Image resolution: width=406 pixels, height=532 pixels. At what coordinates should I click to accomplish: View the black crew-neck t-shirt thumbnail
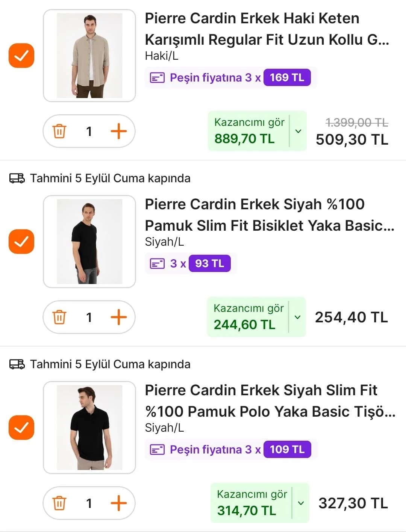tap(89, 242)
